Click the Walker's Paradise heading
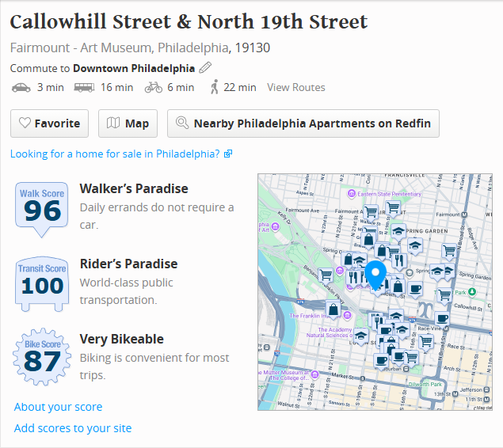The width and height of the screenshot is (503, 448). 134,188
